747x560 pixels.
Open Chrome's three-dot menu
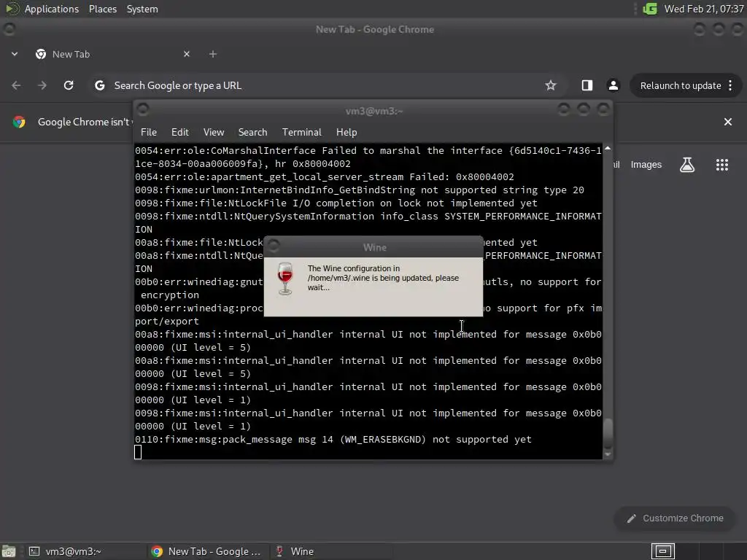(730, 86)
